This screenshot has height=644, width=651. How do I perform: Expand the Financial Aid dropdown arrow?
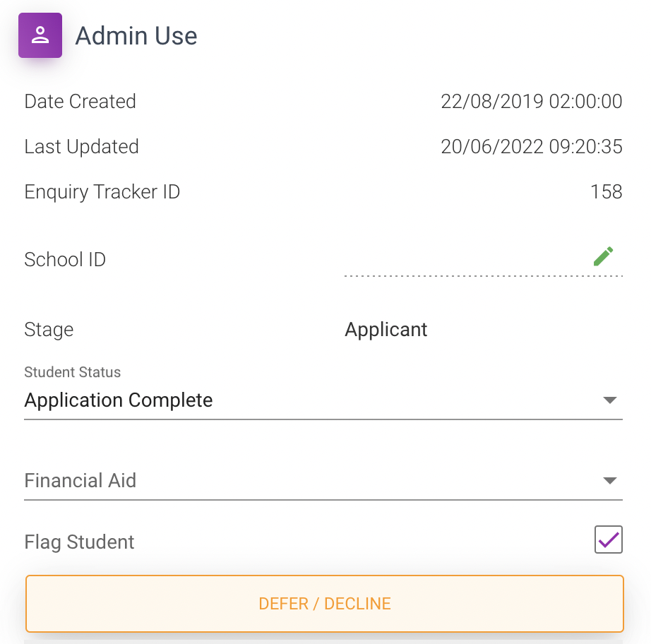(x=609, y=481)
